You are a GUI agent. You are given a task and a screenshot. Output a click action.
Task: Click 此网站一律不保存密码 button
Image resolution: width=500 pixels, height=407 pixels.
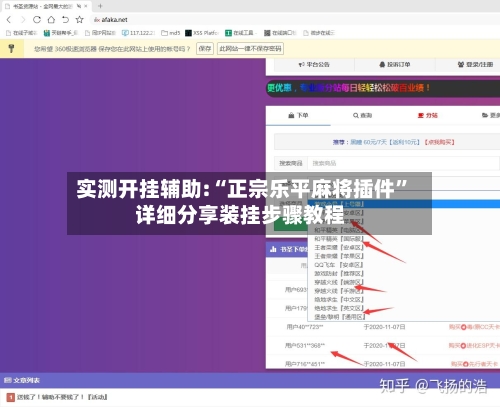(250, 49)
